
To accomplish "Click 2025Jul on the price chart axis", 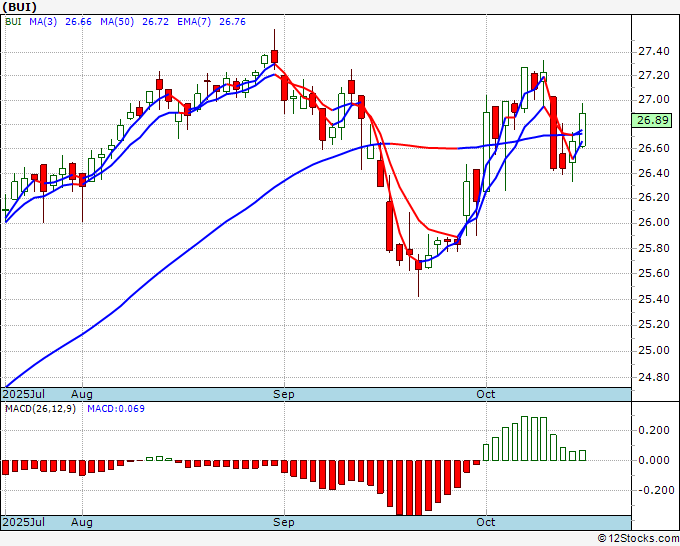I will pos(24,394).
